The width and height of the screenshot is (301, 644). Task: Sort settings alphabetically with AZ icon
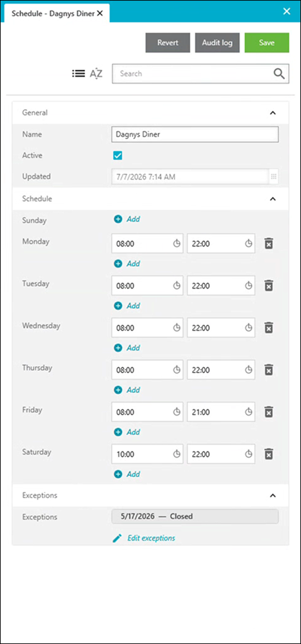click(x=96, y=74)
